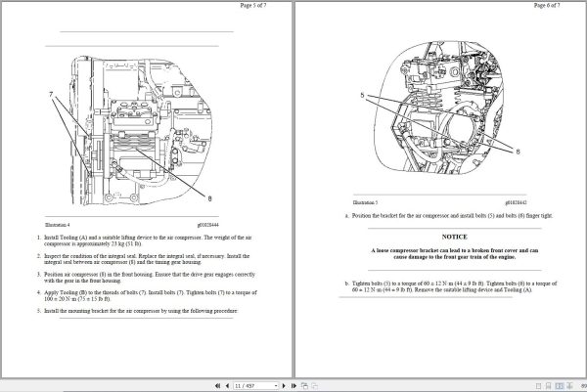This screenshot has height=392, width=587.
Task: Click the 'A loose compressor bracket' warning text
Action: tap(455, 253)
